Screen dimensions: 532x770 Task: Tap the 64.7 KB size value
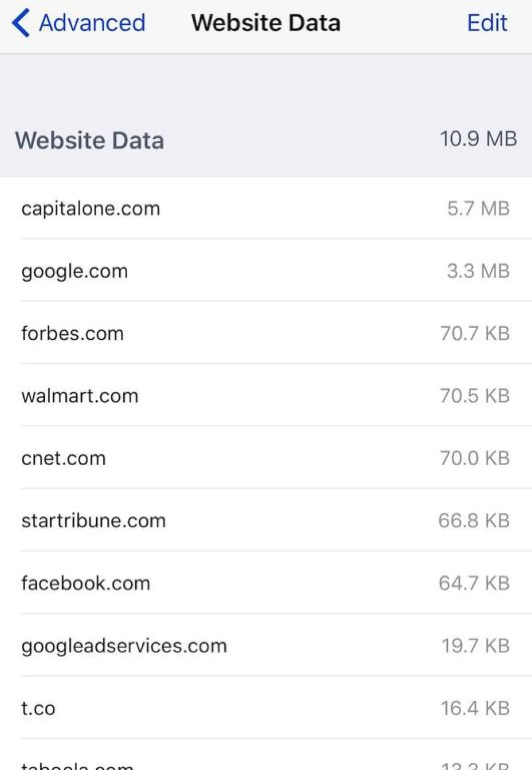[x=474, y=584]
